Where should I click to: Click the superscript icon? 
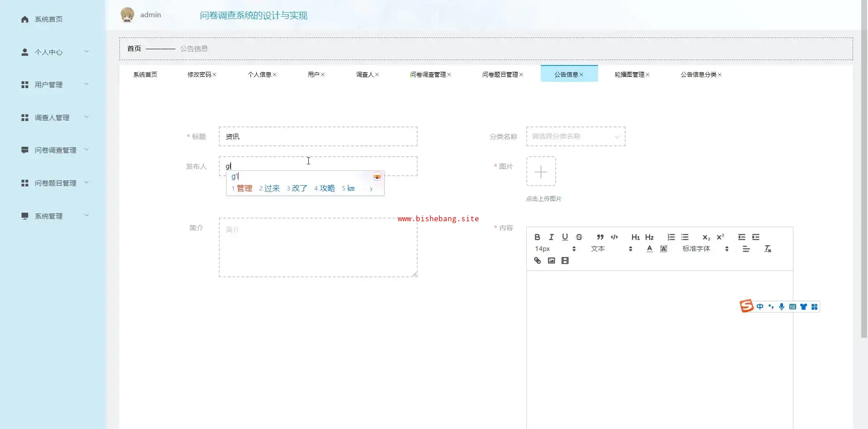720,237
